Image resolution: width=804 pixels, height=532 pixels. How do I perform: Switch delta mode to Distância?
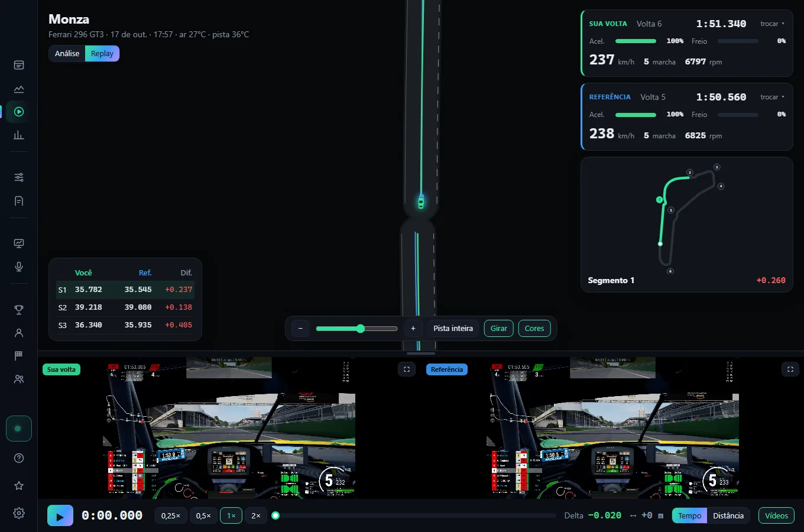coord(728,515)
